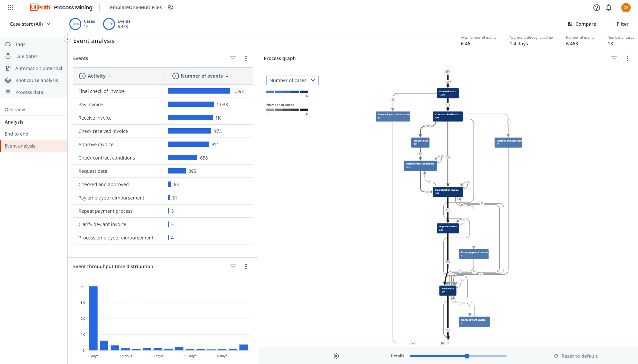
Task: Toggle sort order for Number of events
Action: click(227, 76)
